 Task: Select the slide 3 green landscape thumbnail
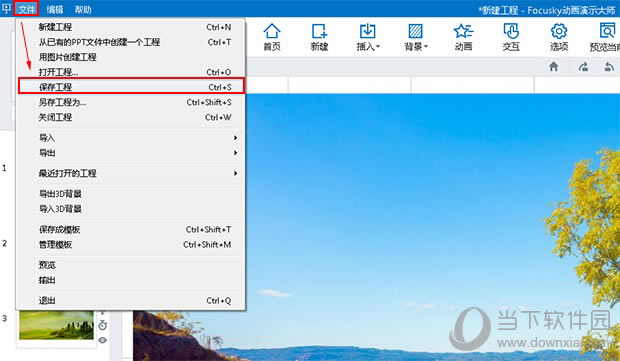[x=56, y=325]
